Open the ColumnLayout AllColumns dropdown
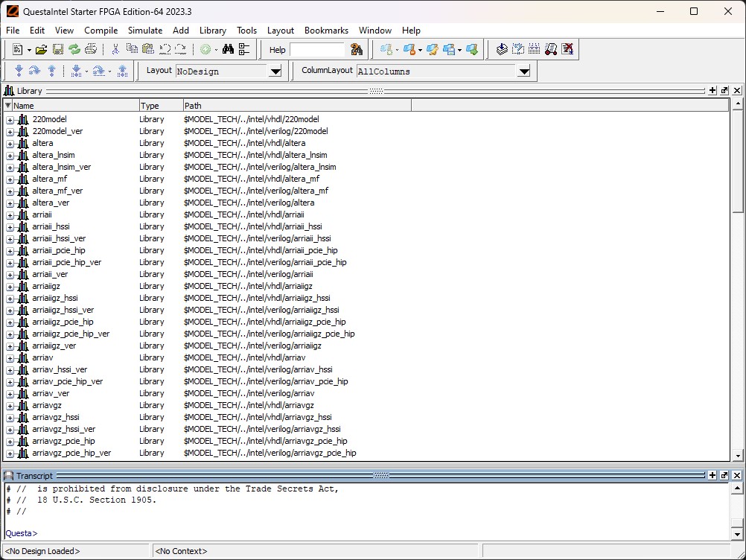Screen dimensions: 746x560 pyautogui.click(x=524, y=71)
